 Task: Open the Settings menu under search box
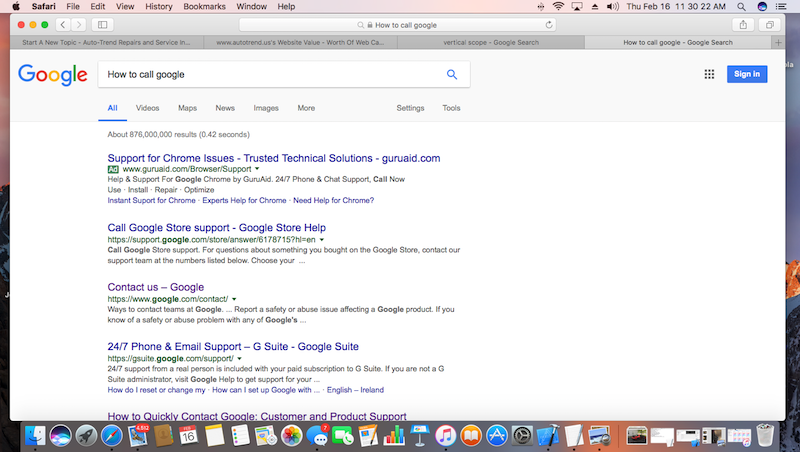[410, 108]
